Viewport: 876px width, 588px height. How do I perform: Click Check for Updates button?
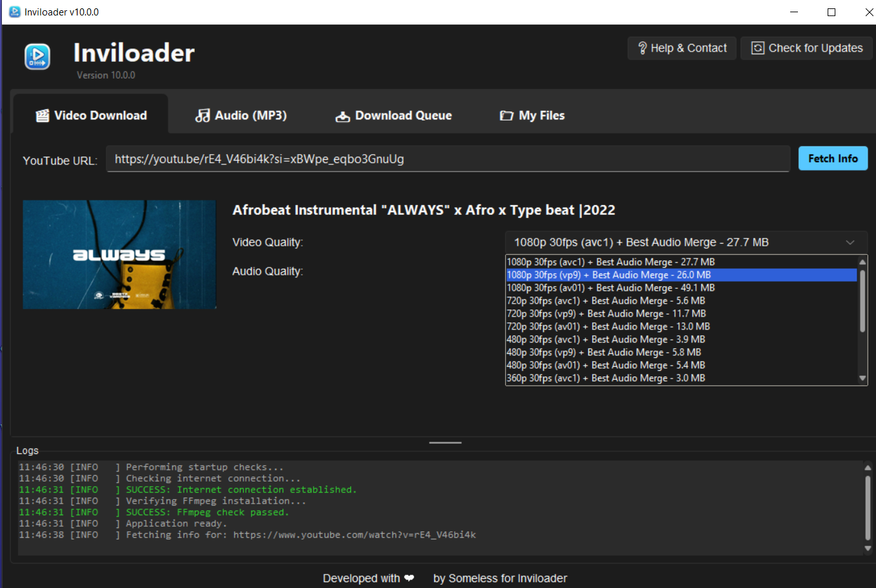pos(806,48)
